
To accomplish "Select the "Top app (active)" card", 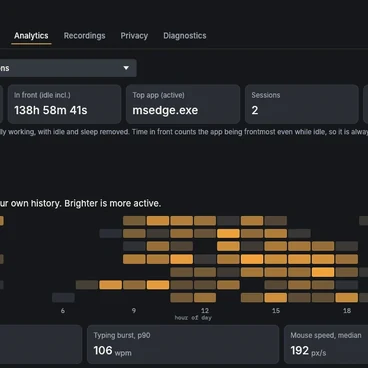I will 183,104.
